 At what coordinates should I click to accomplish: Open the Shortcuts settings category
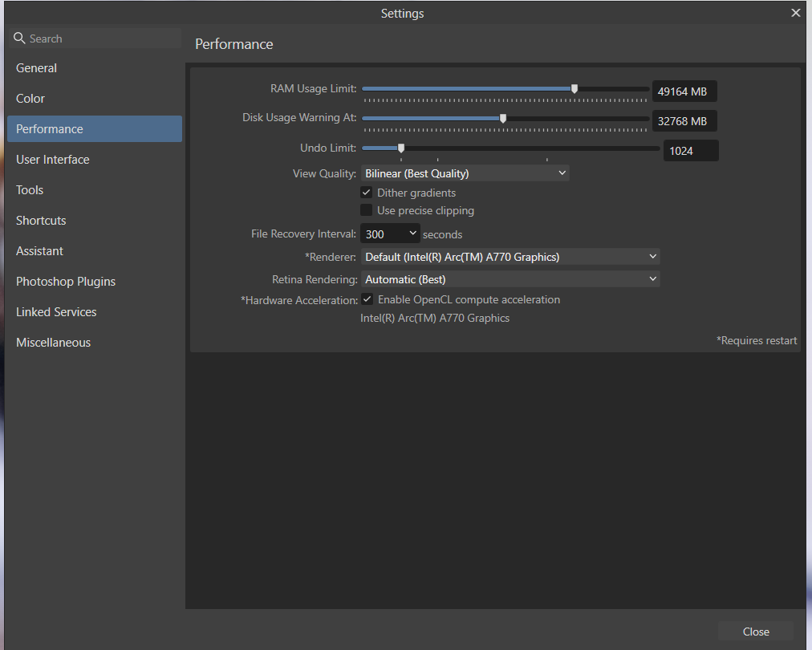[x=41, y=221]
